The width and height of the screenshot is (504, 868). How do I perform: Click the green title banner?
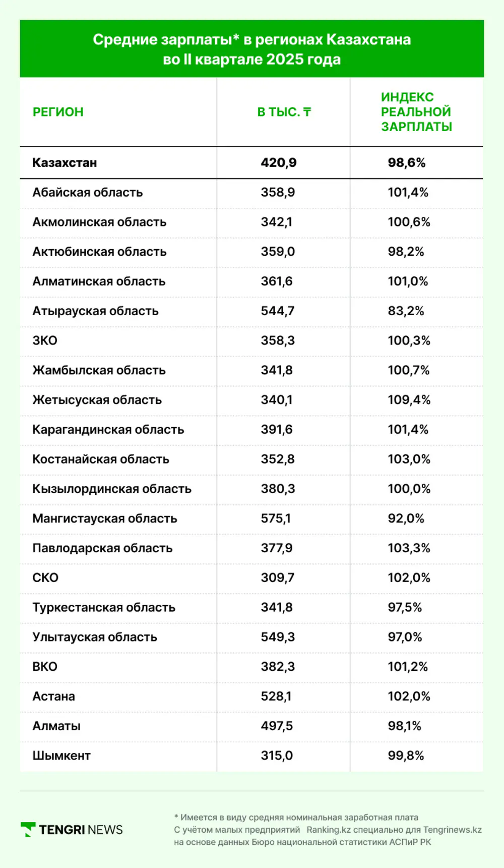coord(251,49)
